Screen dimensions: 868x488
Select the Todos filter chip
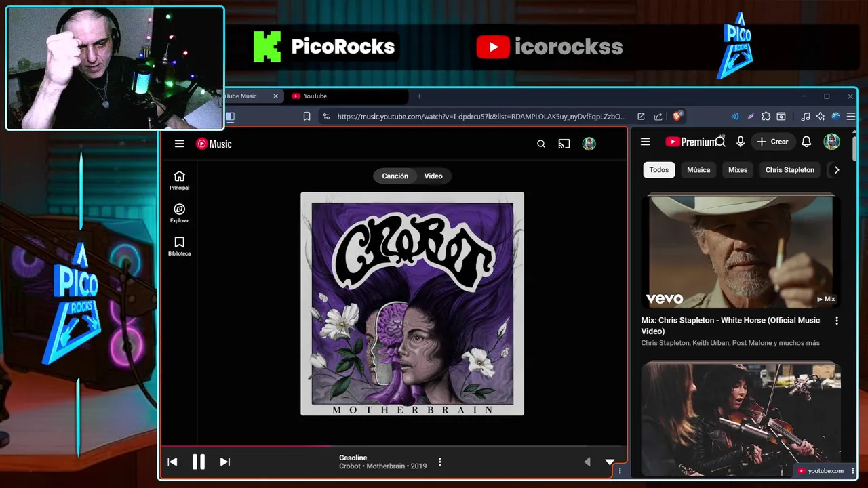tap(659, 170)
